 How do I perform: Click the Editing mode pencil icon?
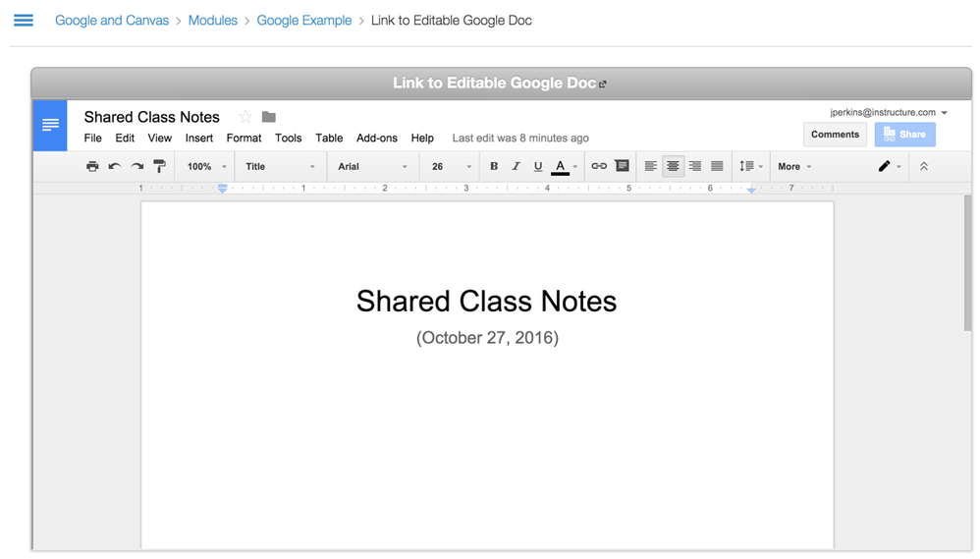pyautogui.click(x=884, y=166)
